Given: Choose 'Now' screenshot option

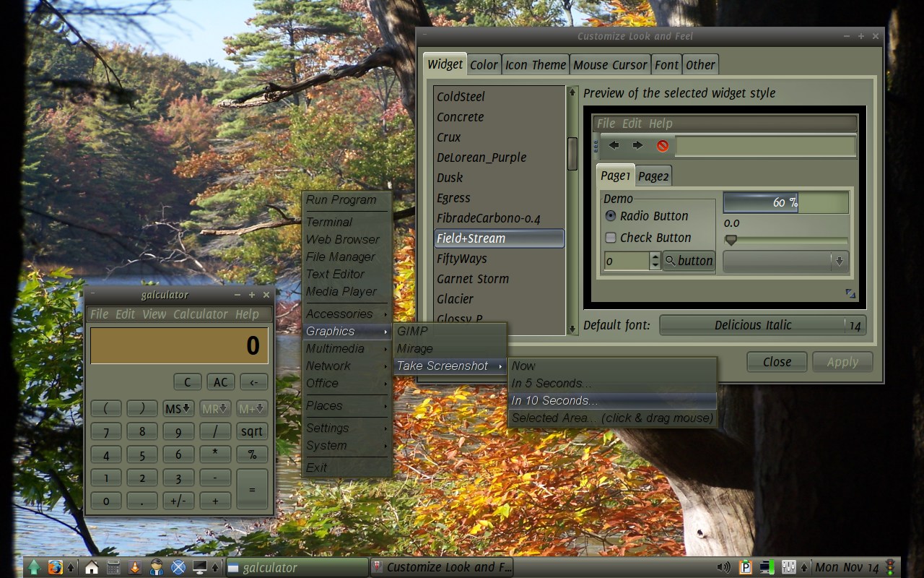Looking at the screenshot, I should pos(612,366).
